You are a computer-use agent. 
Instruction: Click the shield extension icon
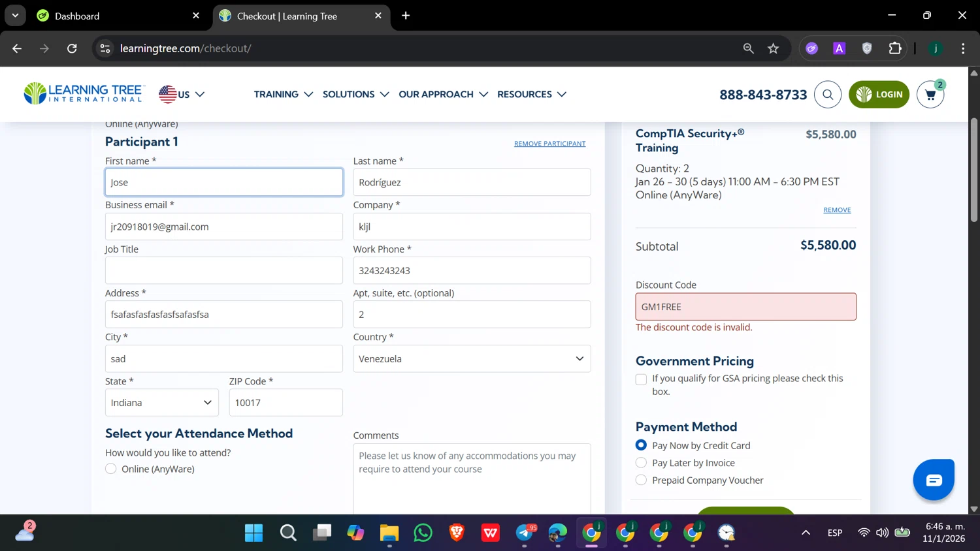pos(867,48)
